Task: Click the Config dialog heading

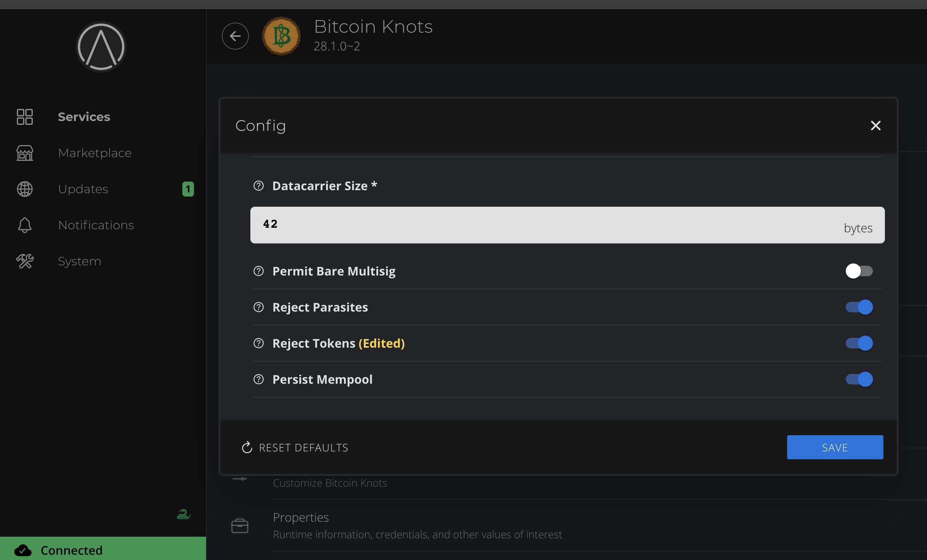Action: (x=261, y=126)
